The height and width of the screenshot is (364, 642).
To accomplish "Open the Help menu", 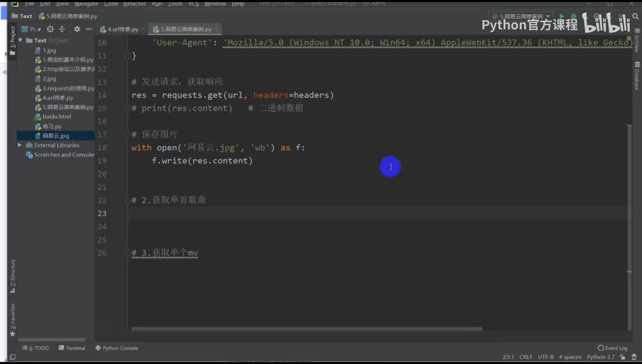I will (238, 4).
